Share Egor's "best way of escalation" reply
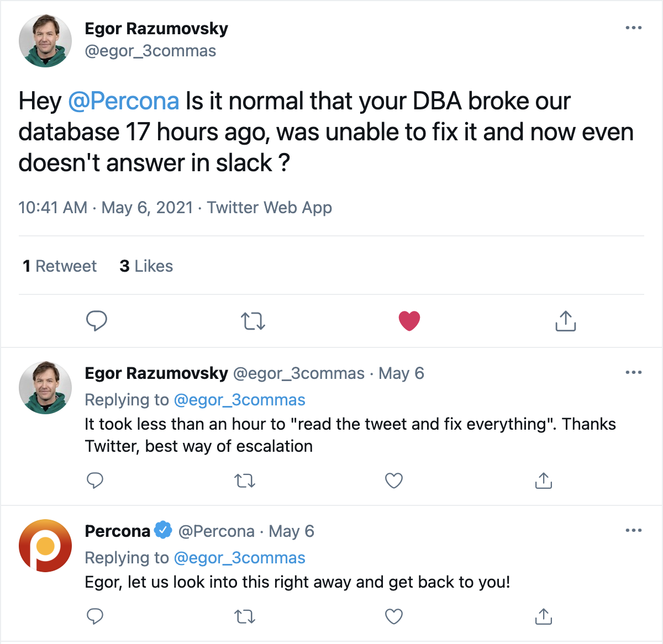Screen dimensions: 663x644 (544, 481)
